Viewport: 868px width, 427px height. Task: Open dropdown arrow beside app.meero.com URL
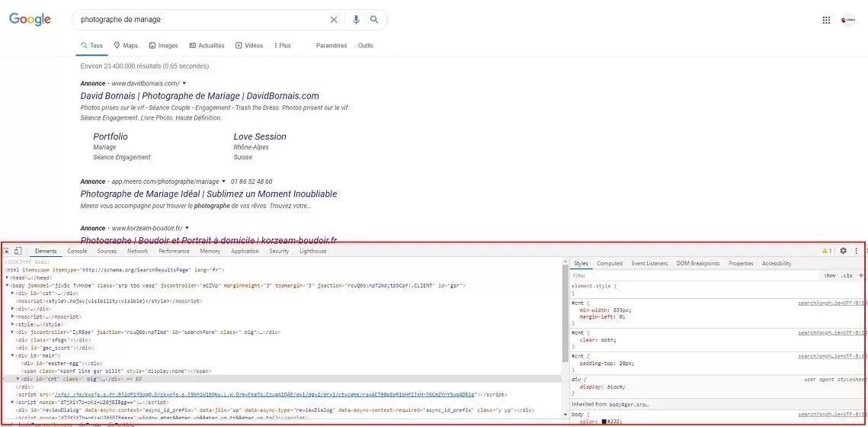point(223,181)
